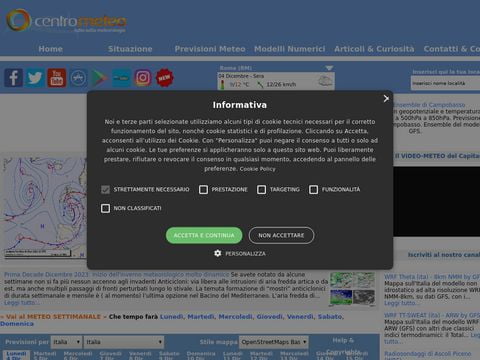Open cookie settings via the gear icon

(x=217, y=253)
